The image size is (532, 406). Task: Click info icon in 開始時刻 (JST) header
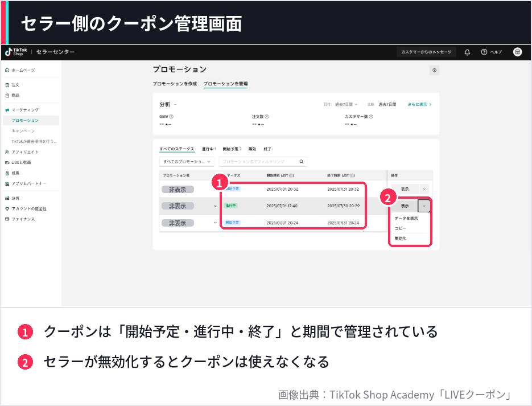pos(292,175)
